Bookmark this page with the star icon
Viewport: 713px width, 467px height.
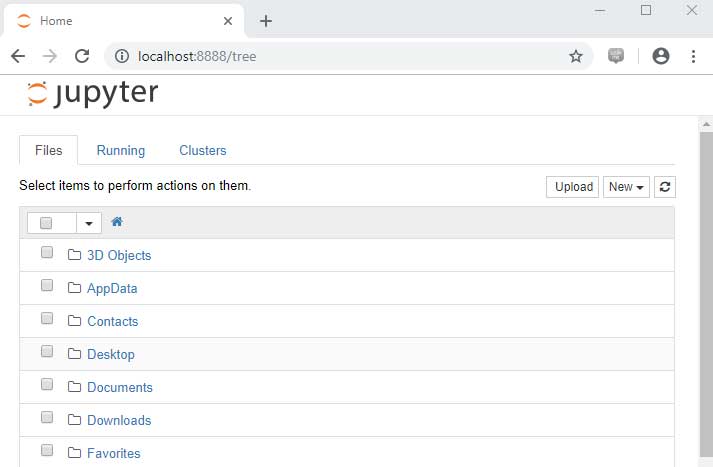click(576, 56)
